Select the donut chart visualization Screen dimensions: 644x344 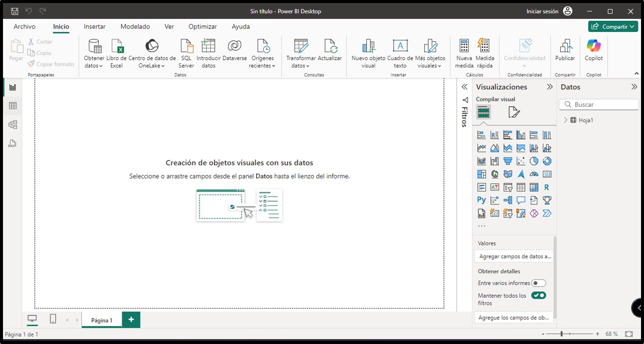pyautogui.click(x=547, y=161)
